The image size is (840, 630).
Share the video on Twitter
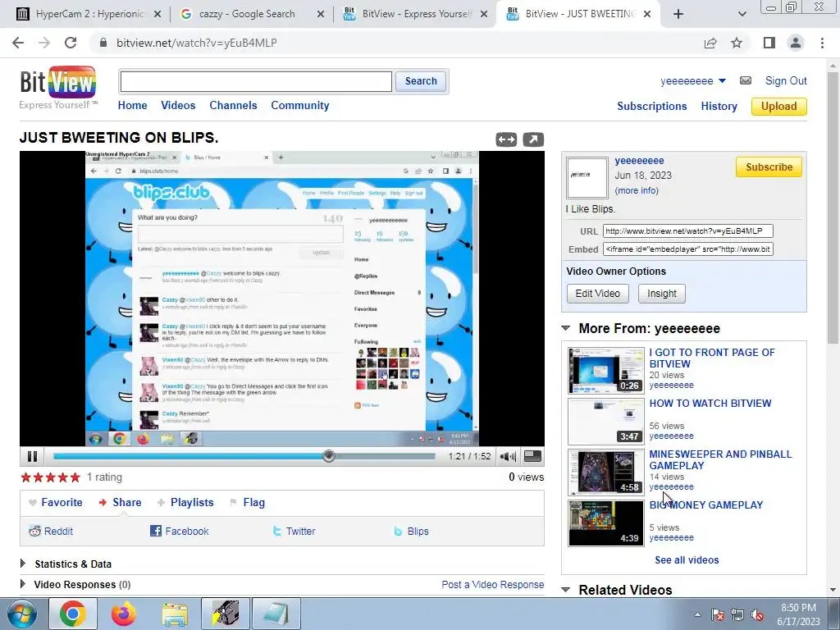click(x=294, y=531)
